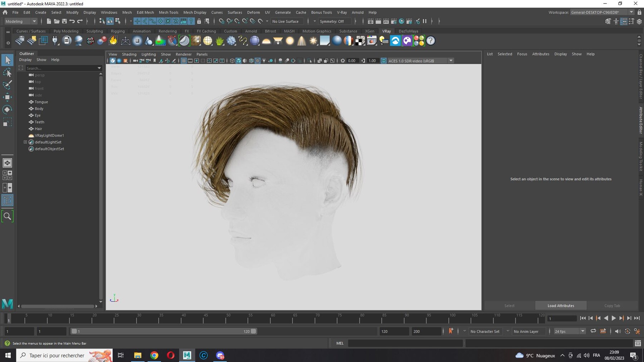Open the Mesh Tools menu
The image size is (644, 362).
click(168, 12)
